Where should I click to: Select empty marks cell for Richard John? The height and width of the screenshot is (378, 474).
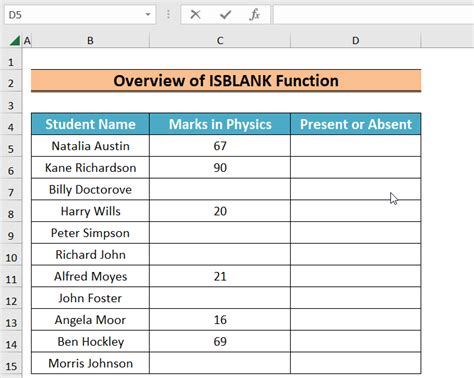[220, 254]
